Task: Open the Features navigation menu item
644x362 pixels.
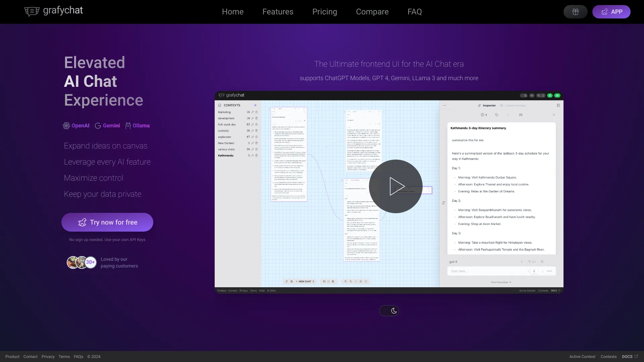Action: [278, 12]
